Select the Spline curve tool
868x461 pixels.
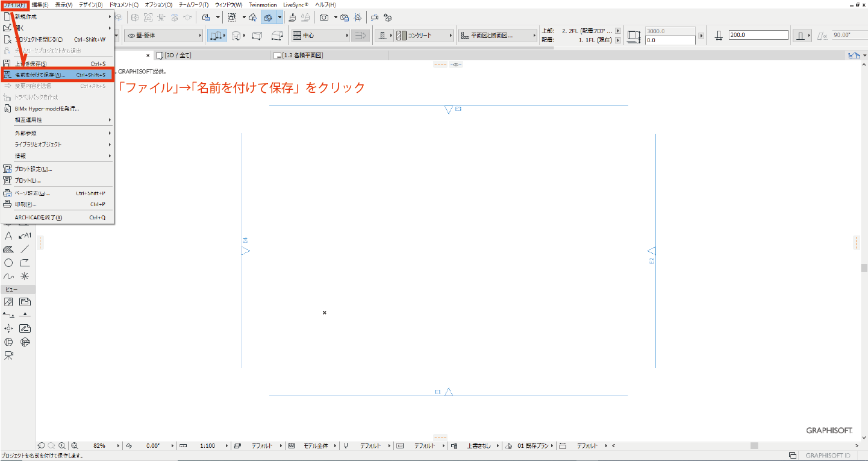[8, 276]
